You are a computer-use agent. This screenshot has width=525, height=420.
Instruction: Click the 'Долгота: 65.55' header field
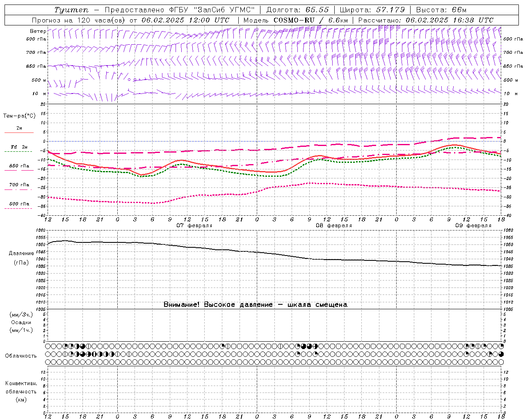297,10
